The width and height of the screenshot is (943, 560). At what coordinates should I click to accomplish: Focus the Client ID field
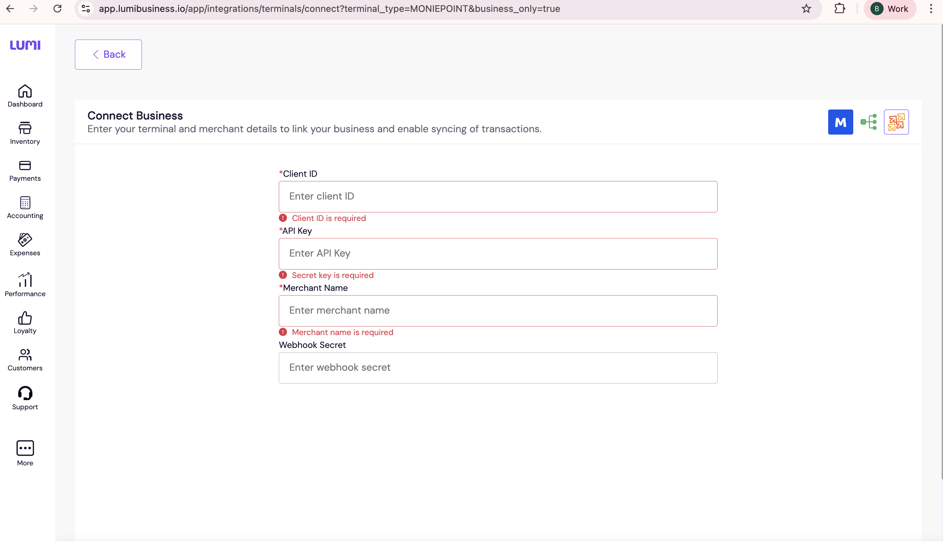tap(498, 197)
